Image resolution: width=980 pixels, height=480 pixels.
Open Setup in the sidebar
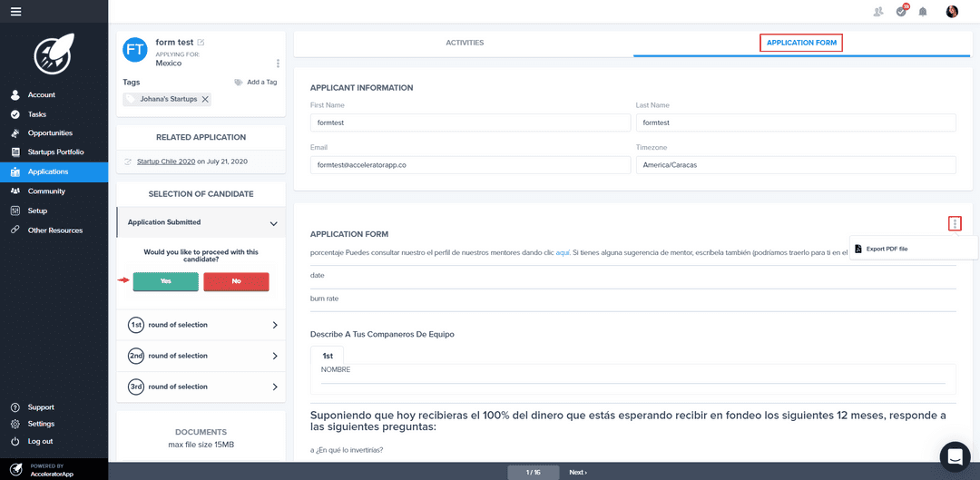pos(37,211)
